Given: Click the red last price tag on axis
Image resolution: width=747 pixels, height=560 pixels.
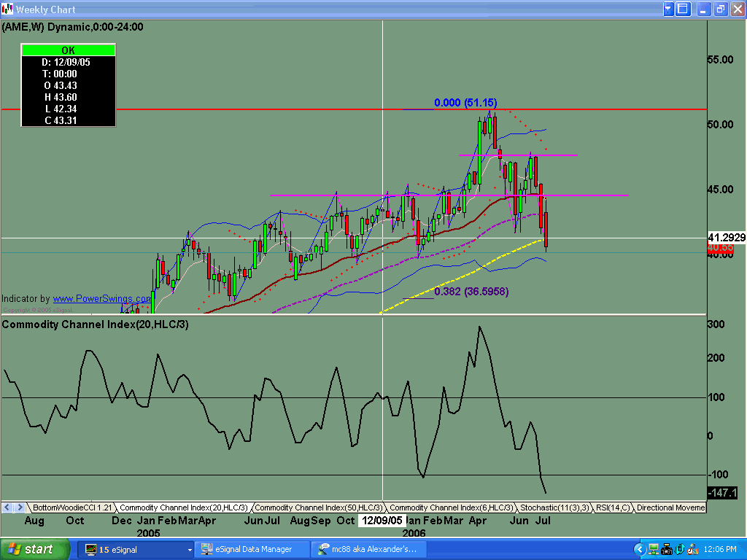Looking at the screenshot, I should pyautogui.click(x=720, y=248).
